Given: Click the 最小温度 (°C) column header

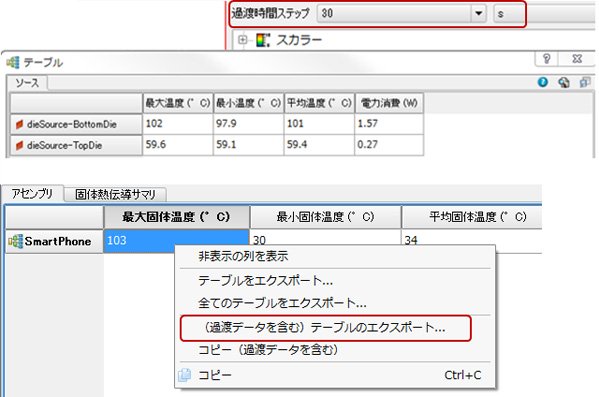Looking at the screenshot, I should pos(248,103).
